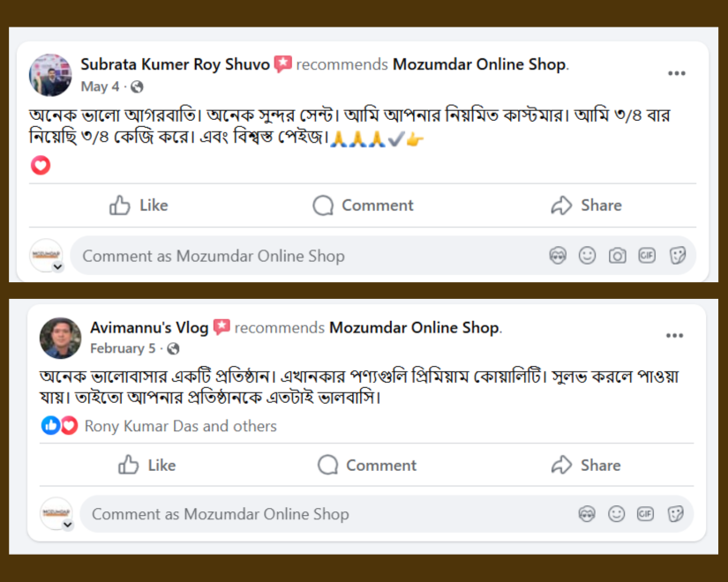The width and height of the screenshot is (728, 582).
Task: Open sticker picker in Subrata's post comment box
Action: tap(677, 256)
